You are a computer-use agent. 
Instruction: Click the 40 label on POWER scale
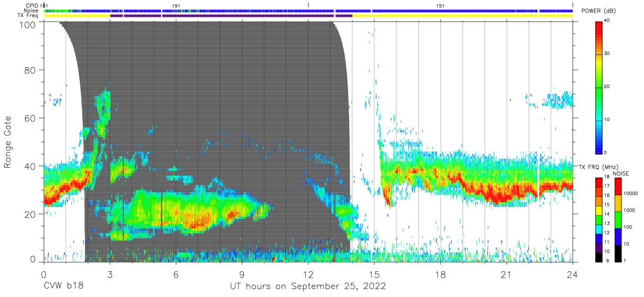607,21
